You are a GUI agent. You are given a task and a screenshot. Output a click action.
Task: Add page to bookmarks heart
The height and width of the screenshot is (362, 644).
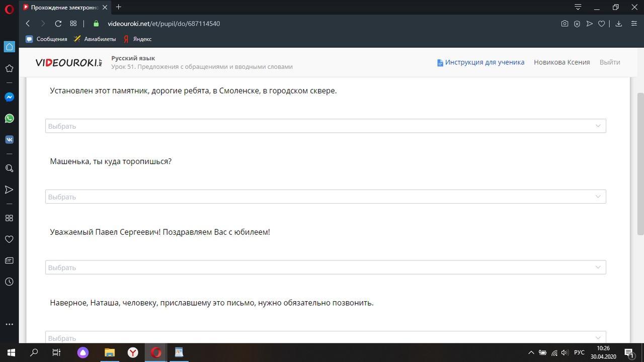[x=601, y=24]
